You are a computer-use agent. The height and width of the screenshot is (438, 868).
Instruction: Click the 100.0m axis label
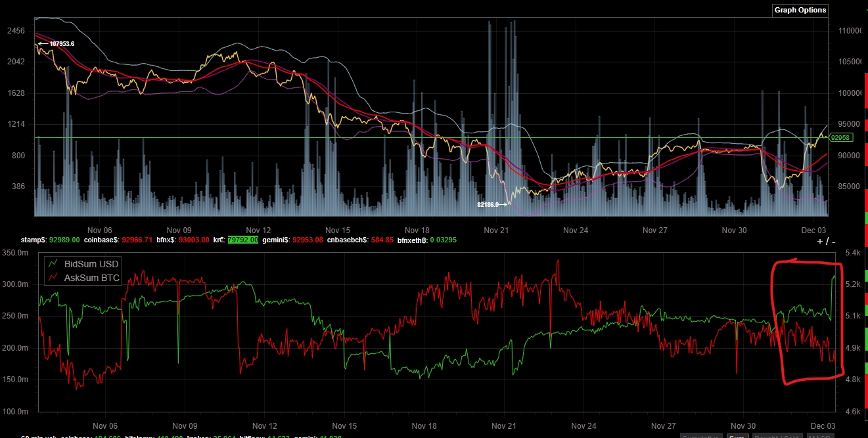(x=14, y=412)
